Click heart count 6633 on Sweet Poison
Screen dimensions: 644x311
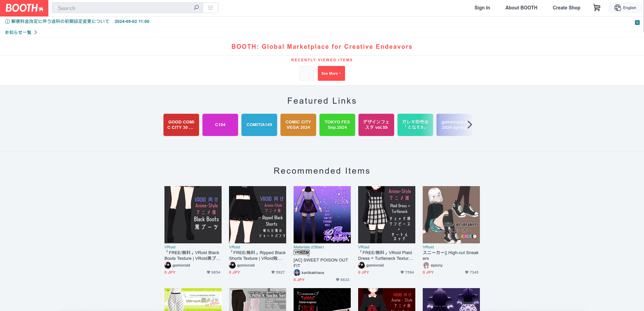click(x=343, y=280)
